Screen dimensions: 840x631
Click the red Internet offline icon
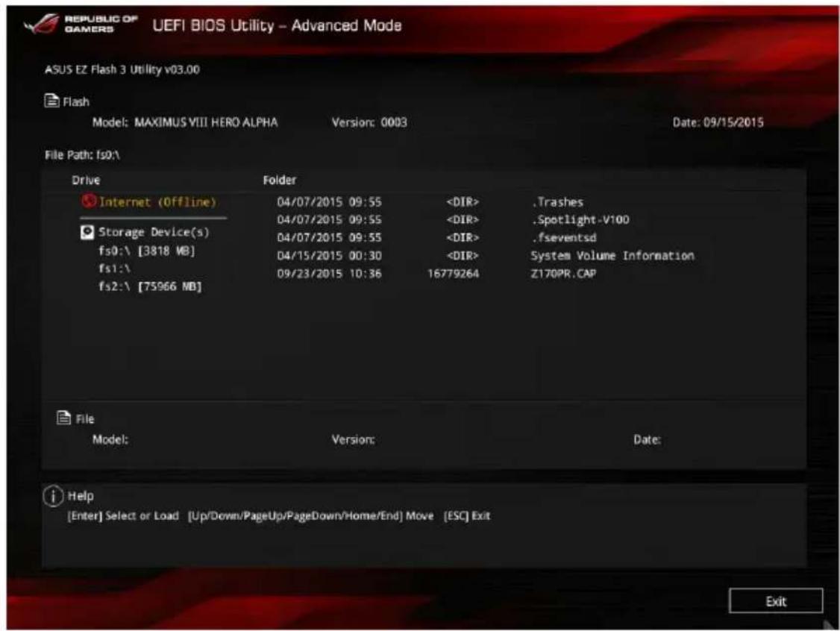tap(89, 201)
